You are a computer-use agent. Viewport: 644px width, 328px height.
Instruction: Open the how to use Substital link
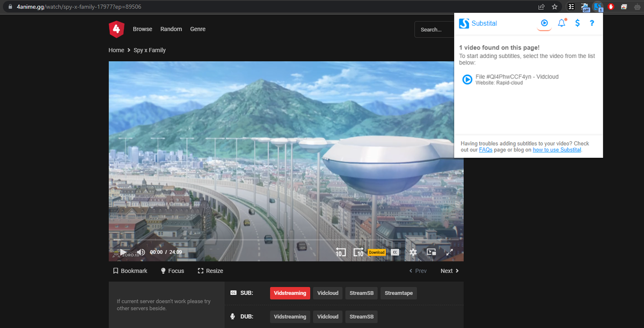click(557, 150)
